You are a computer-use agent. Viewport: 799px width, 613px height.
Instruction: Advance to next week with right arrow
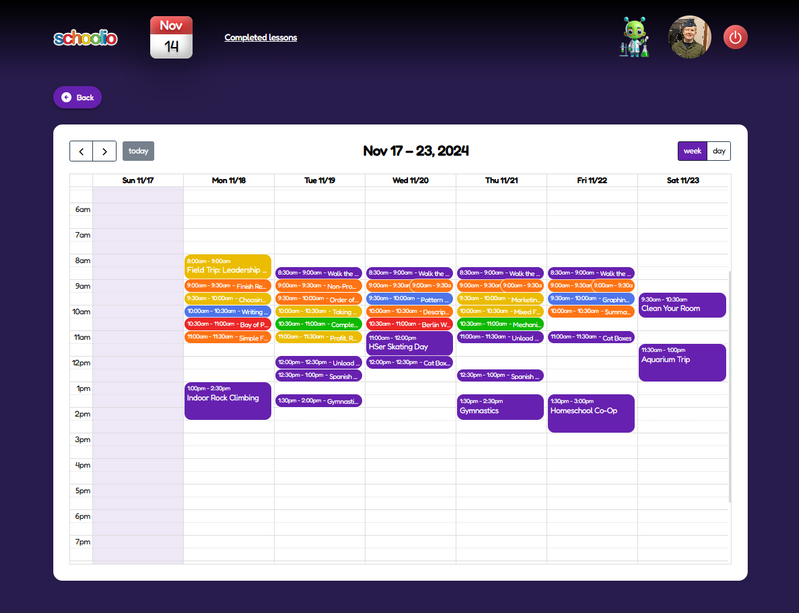(105, 151)
